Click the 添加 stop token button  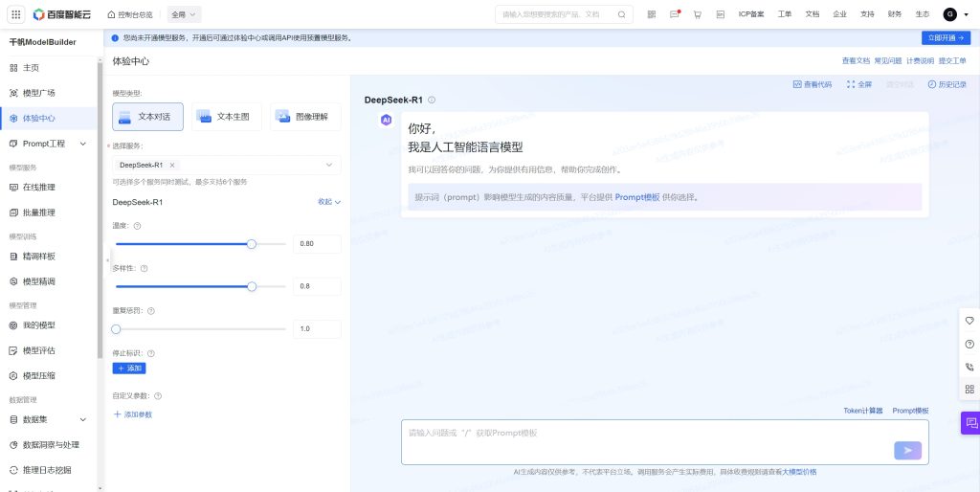click(x=129, y=369)
